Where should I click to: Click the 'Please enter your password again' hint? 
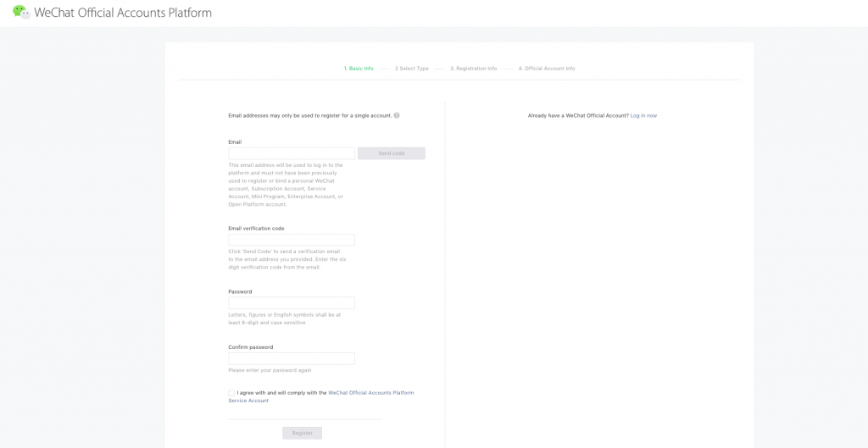coord(270,370)
